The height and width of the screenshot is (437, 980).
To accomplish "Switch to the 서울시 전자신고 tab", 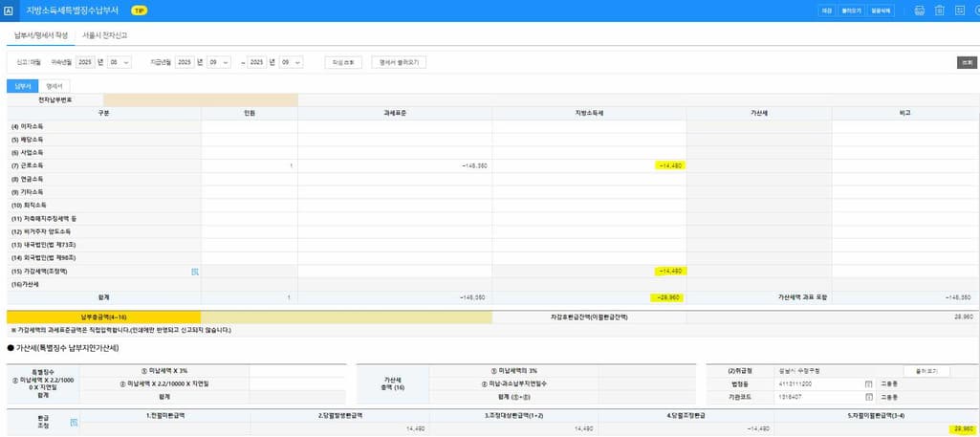I will [105, 34].
